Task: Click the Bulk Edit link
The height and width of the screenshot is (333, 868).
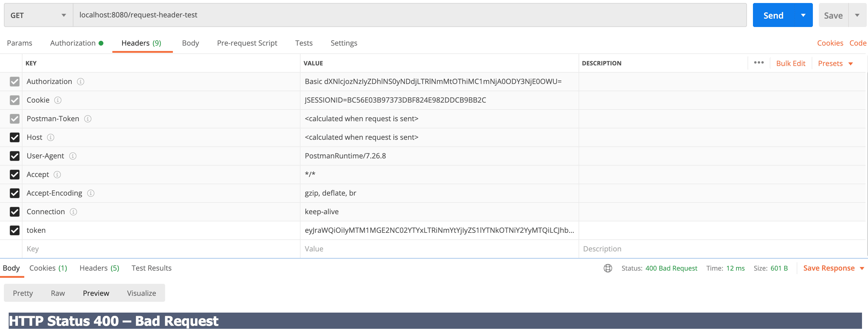Action: pos(791,63)
